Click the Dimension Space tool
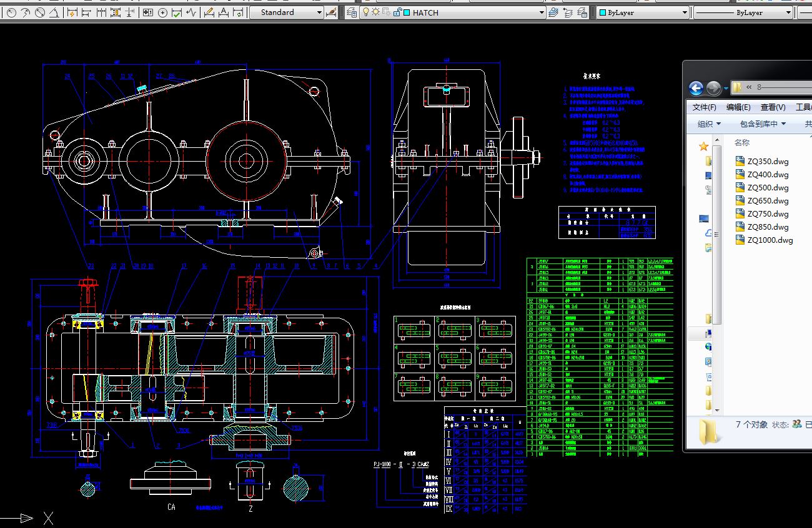Image resolution: width=812 pixels, height=528 pixels. tap(114, 12)
